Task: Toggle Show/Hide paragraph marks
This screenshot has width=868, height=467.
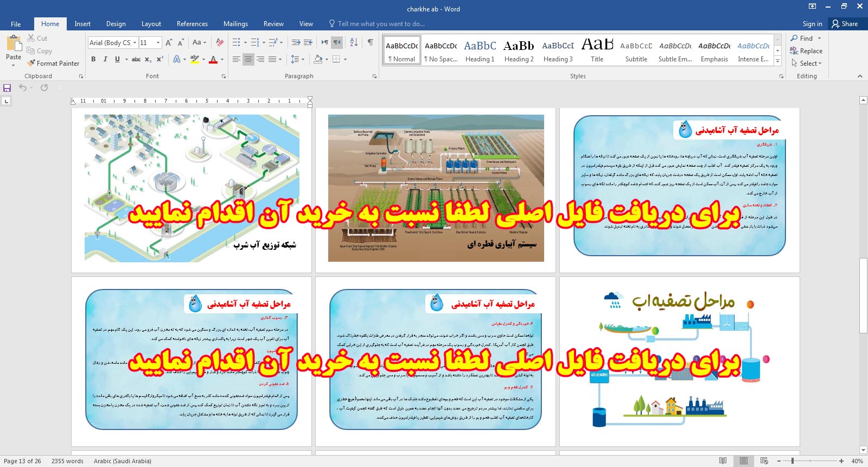Action: [370, 42]
